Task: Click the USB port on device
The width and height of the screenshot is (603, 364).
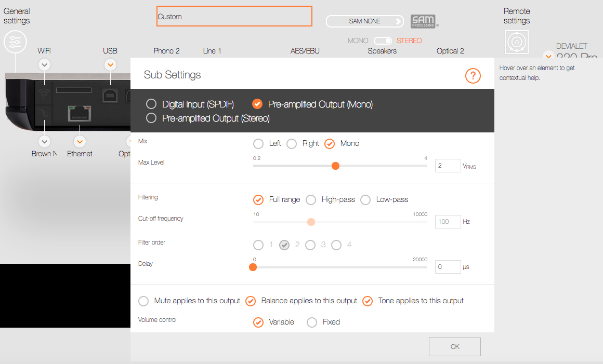Action: (x=110, y=96)
